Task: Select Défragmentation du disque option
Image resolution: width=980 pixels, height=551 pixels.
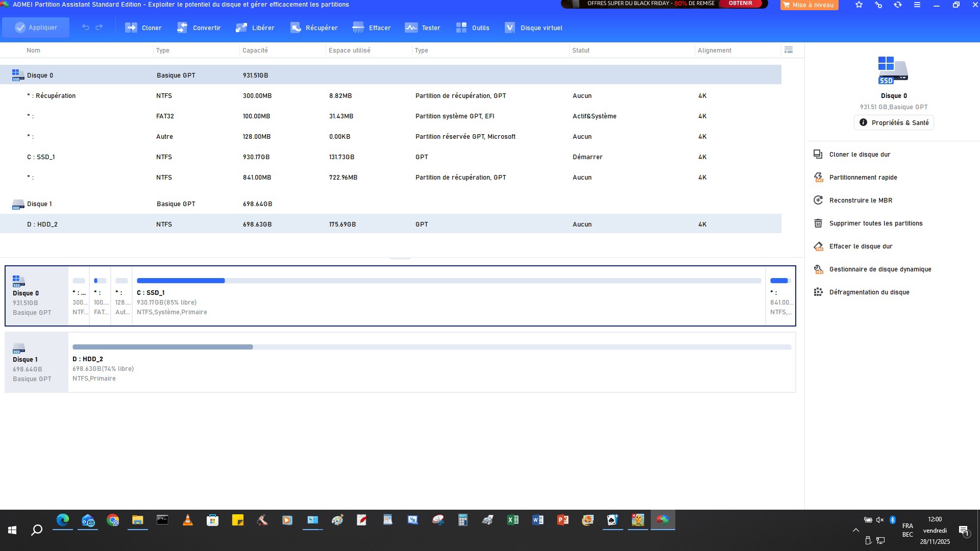Action: click(869, 292)
